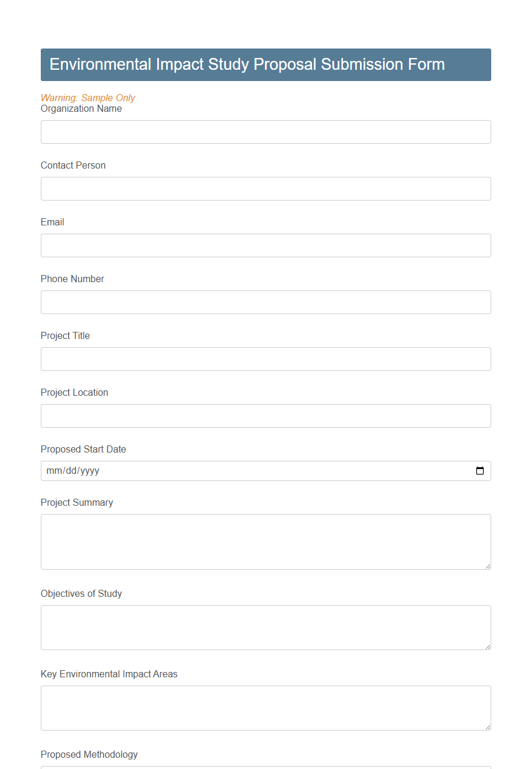The width and height of the screenshot is (532, 769).
Task: Click the Phone Number entry box
Action: point(236,302)
